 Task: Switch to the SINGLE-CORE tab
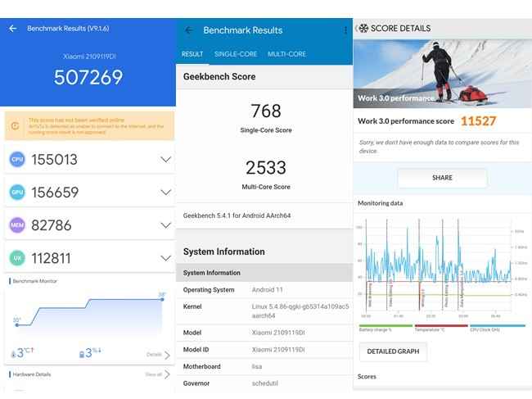[x=236, y=54]
